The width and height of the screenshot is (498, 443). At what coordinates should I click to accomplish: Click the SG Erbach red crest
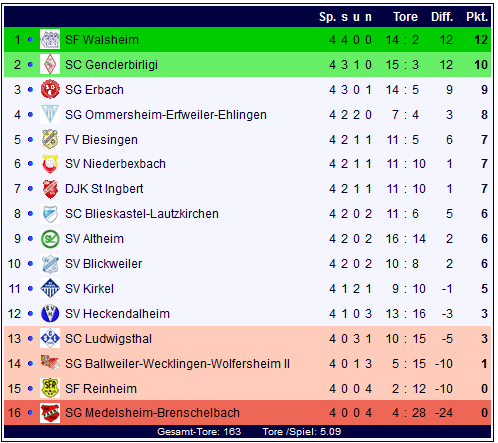(50, 89)
